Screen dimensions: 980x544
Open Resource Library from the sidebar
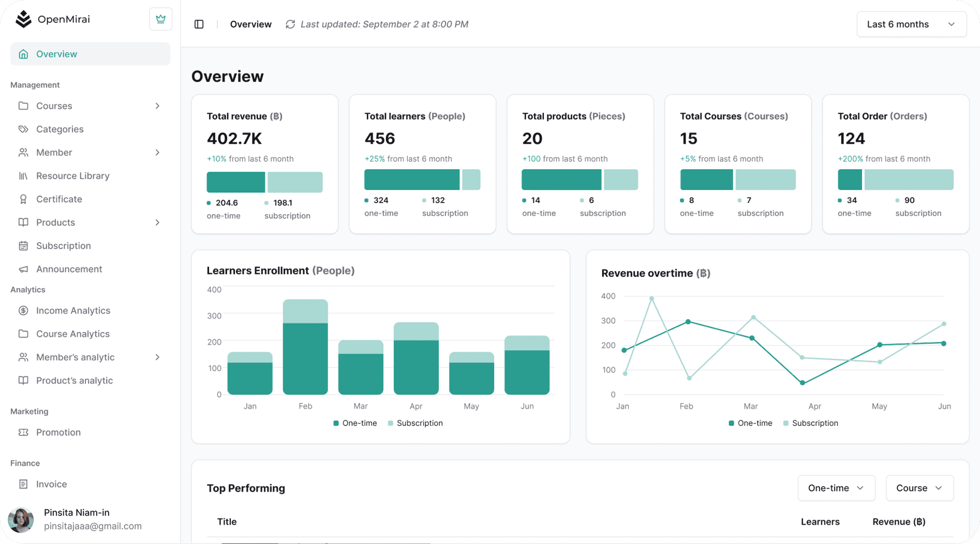(72, 176)
